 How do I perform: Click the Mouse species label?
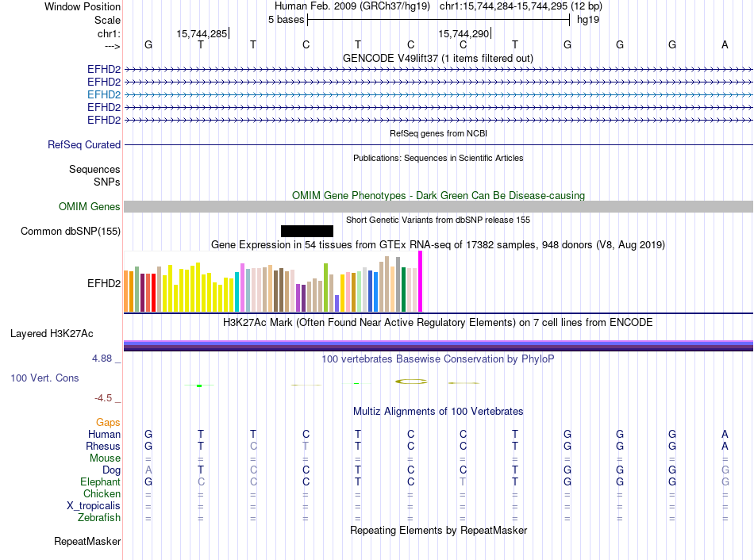tap(105, 458)
